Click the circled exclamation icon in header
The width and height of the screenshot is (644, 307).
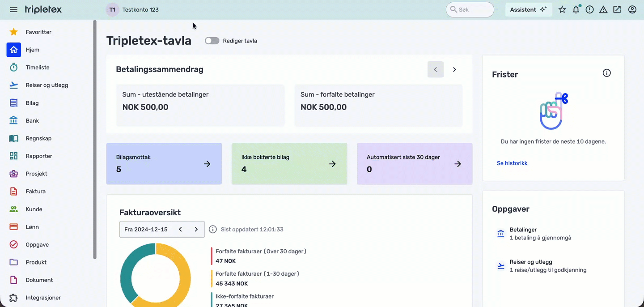(x=589, y=9)
